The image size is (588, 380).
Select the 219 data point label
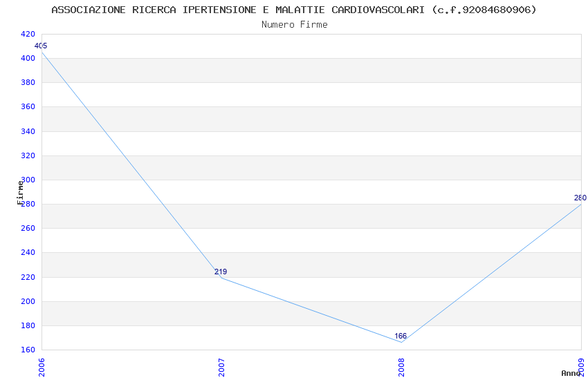click(x=221, y=272)
